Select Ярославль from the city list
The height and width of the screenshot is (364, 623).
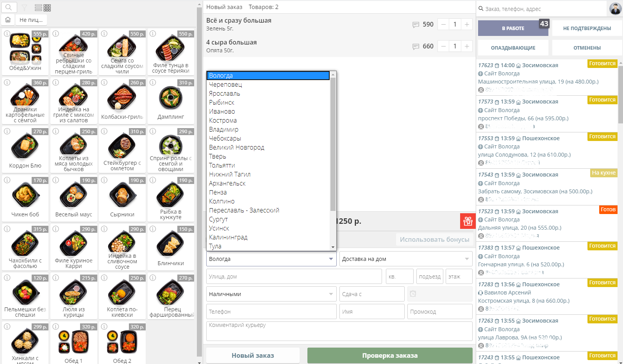224,94
